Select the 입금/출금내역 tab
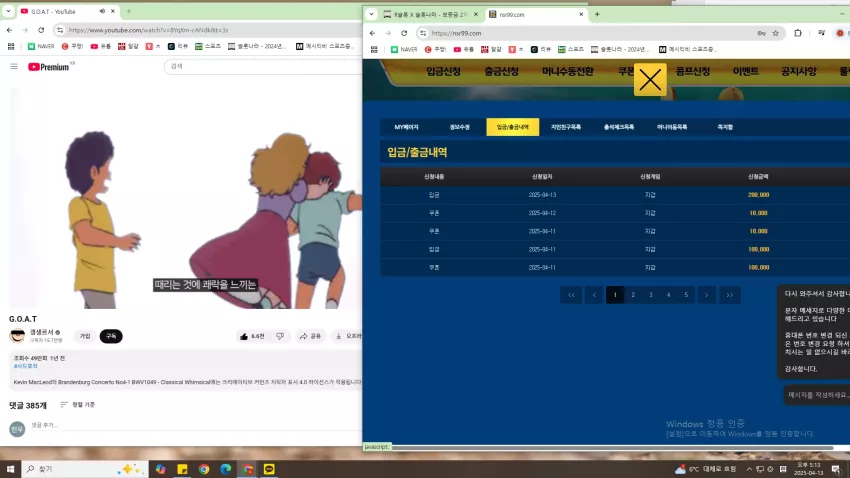This screenshot has width=850, height=478. pos(513,127)
